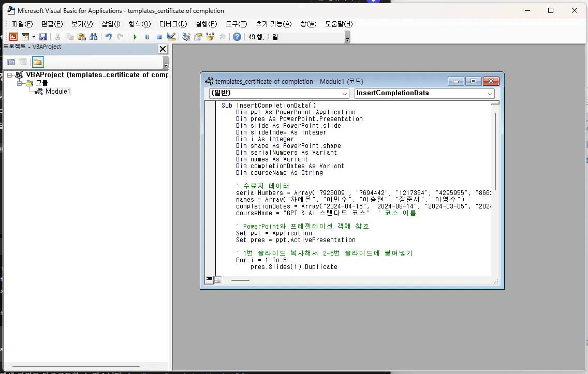
Task: Open the (일반) object dropdown
Action: point(345,94)
